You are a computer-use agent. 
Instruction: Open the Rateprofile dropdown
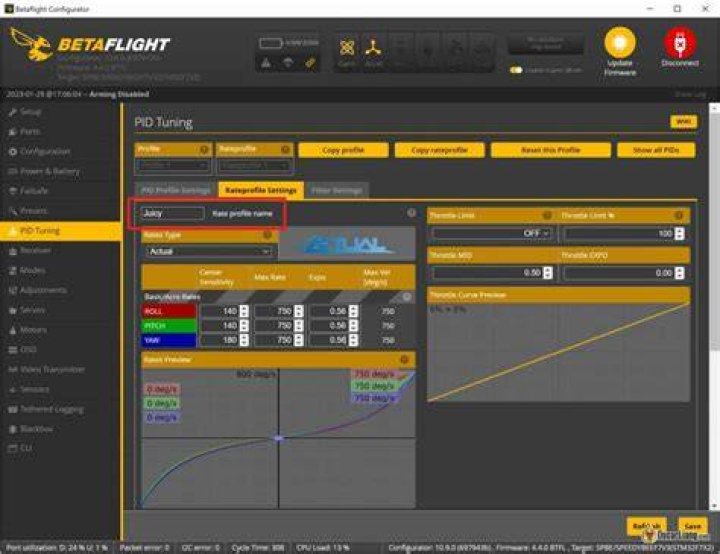[x=254, y=165]
